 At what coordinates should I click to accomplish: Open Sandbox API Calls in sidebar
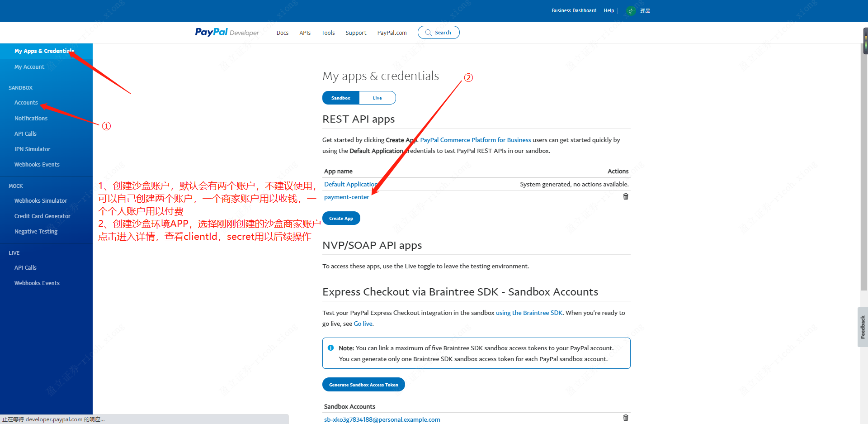click(x=25, y=133)
